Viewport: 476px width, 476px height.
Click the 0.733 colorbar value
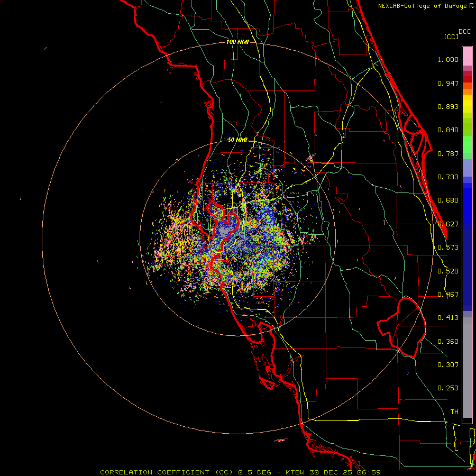pos(448,177)
